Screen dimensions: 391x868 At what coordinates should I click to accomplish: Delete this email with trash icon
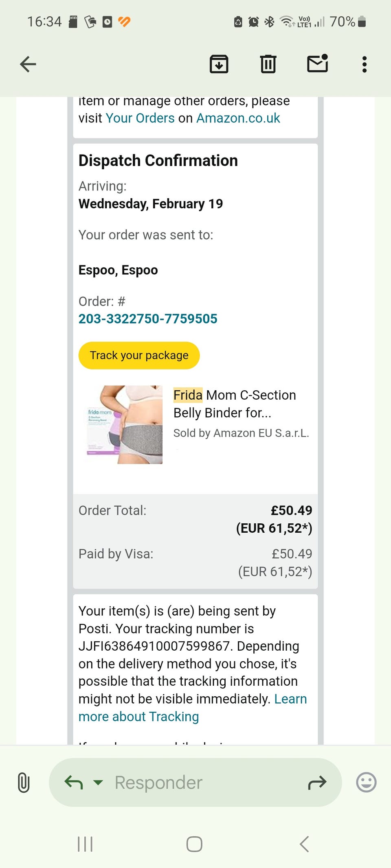tap(268, 64)
